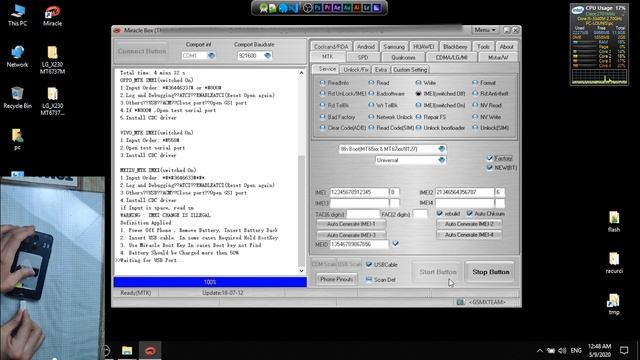Toggle Auto Chksum checkbox
This screenshot has height=360, width=640.
[x=469, y=213]
